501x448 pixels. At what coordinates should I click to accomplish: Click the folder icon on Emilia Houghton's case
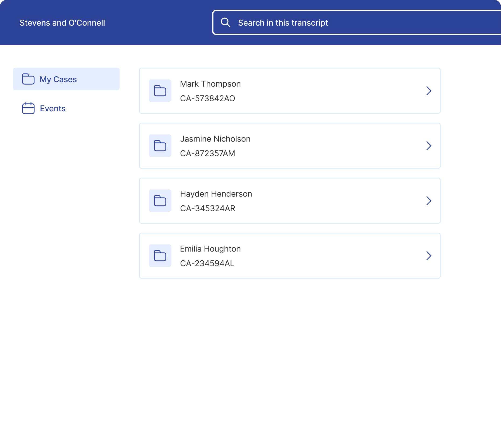pyautogui.click(x=160, y=256)
